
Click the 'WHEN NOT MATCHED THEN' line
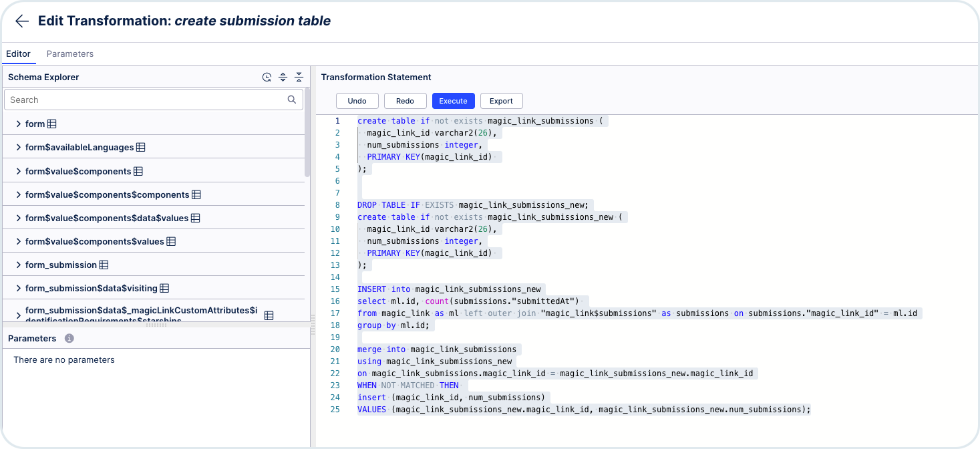pos(408,386)
